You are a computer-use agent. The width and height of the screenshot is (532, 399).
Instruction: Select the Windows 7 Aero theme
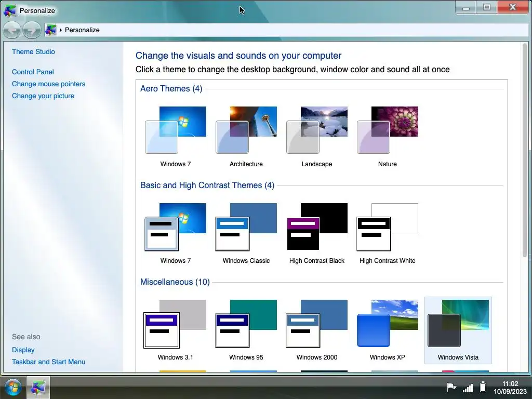(176, 137)
